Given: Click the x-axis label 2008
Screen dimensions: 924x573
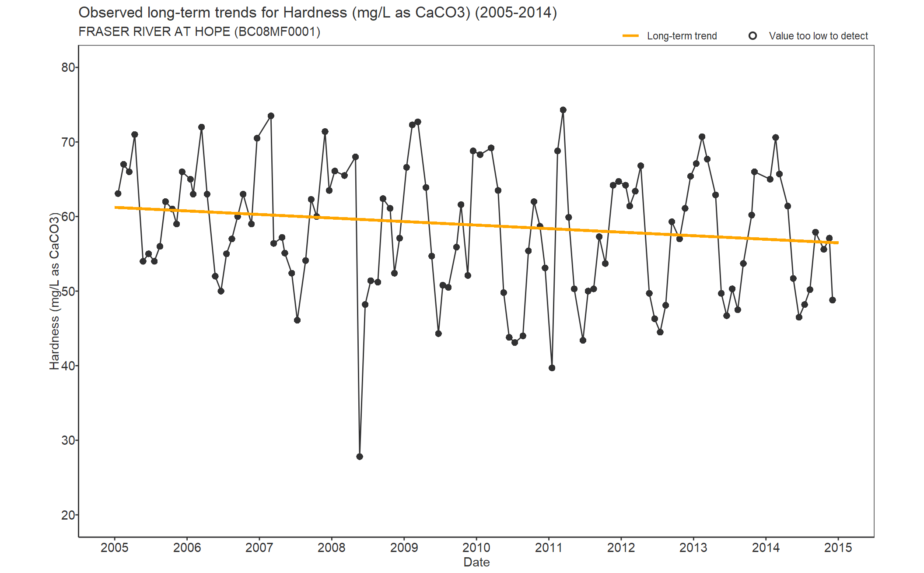Looking at the screenshot, I should tap(332, 548).
